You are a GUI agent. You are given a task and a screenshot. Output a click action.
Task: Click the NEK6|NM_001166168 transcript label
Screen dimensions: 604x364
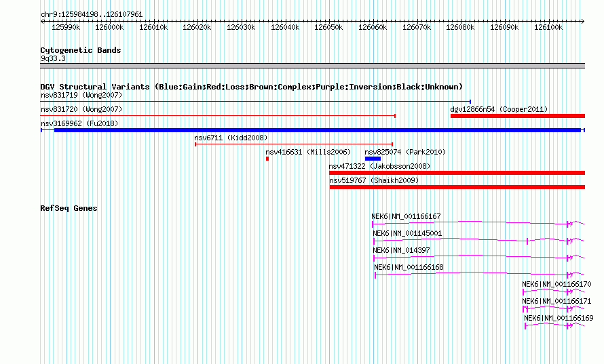409,268
